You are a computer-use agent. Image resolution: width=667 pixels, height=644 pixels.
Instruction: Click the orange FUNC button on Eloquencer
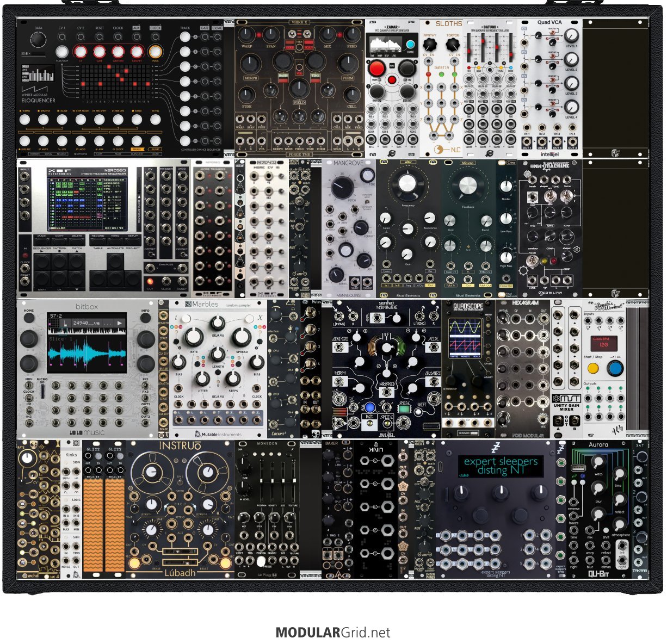pyautogui.click(x=155, y=52)
